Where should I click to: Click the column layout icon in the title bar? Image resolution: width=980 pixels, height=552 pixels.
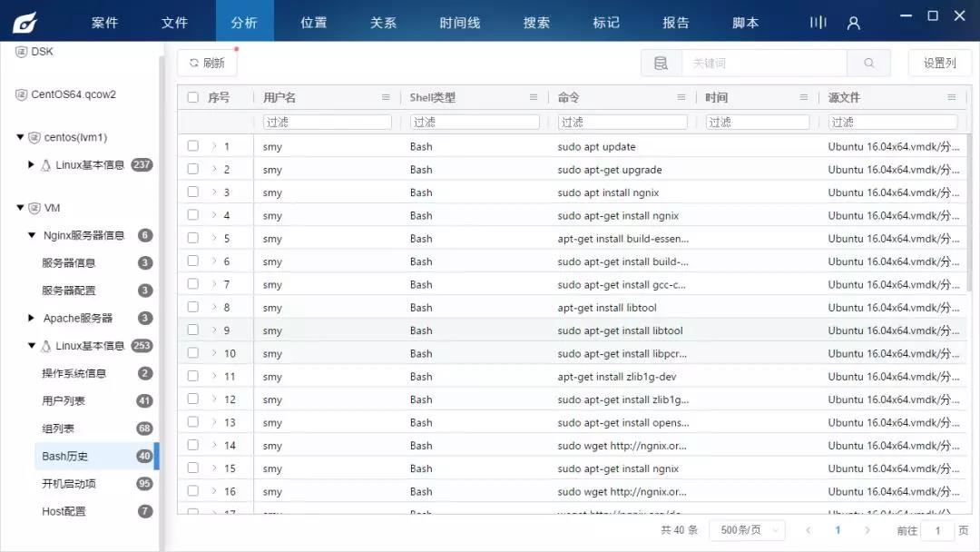coord(817,22)
